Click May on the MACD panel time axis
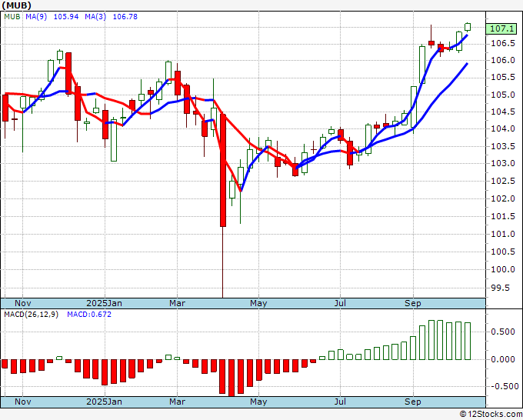 pyautogui.click(x=258, y=402)
